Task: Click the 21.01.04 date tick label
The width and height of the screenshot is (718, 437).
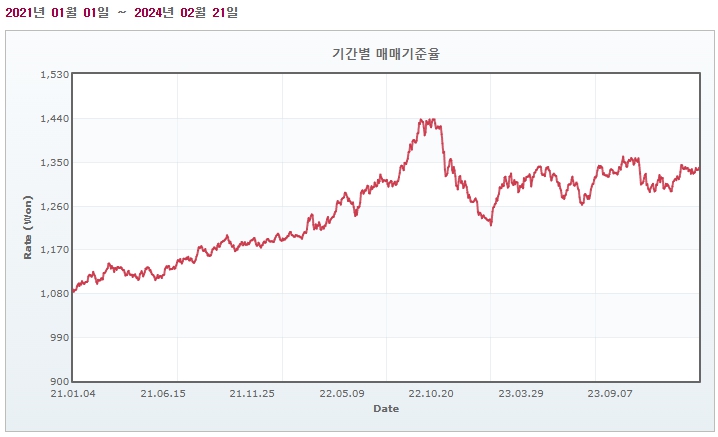Action: [x=74, y=394]
